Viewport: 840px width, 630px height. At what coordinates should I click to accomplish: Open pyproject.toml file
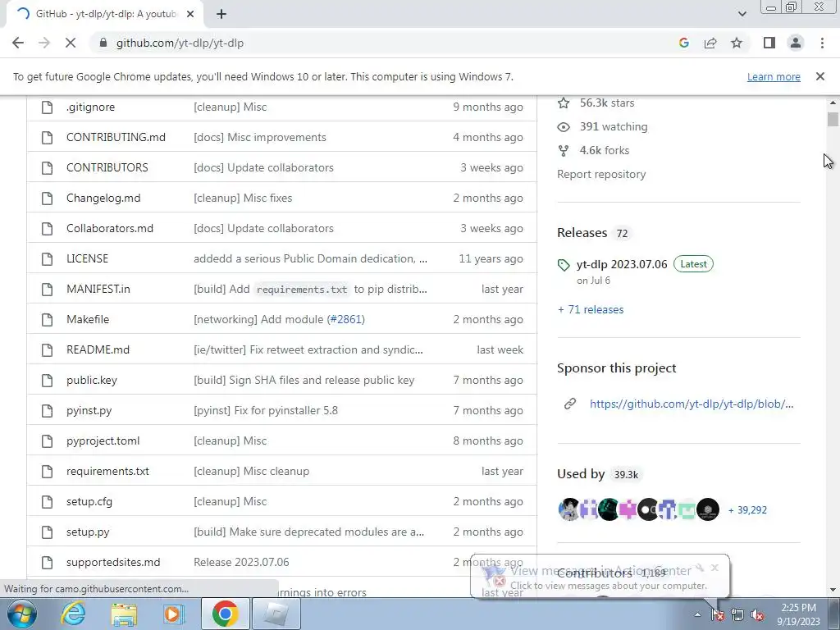(x=103, y=441)
